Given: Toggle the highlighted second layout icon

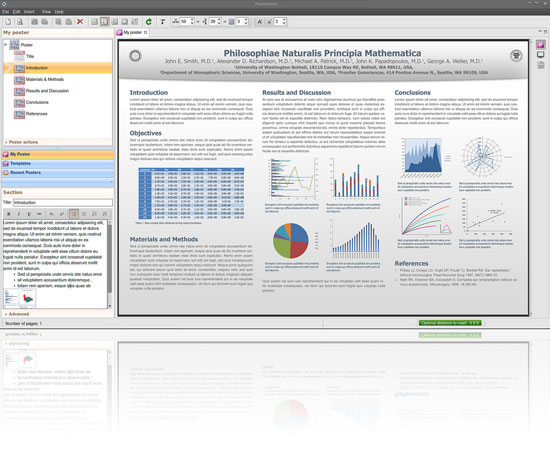Looking at the screenshot, I should point(105,22).
